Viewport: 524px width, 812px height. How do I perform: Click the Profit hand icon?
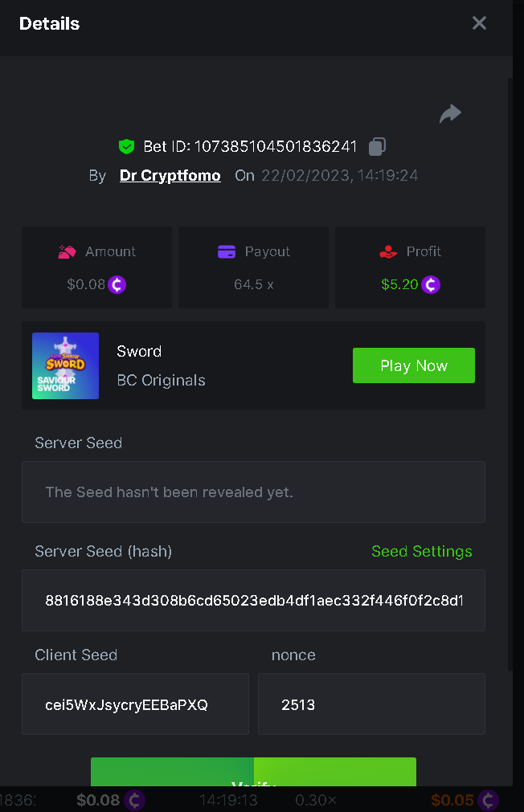pyautogui.click(x=388, y=252)
